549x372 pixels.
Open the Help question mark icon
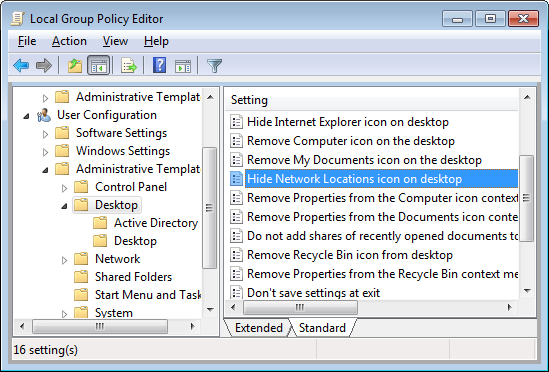pos(159,65)
